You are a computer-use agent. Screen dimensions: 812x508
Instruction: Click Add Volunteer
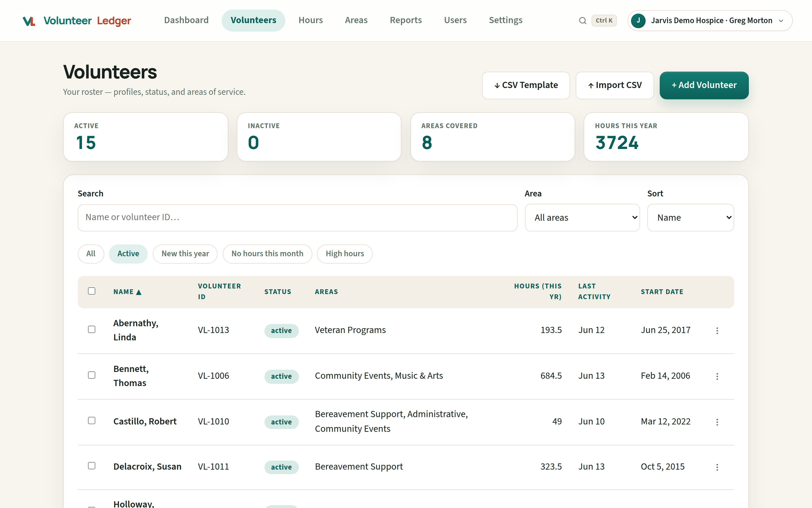click(x=704, y=85)
